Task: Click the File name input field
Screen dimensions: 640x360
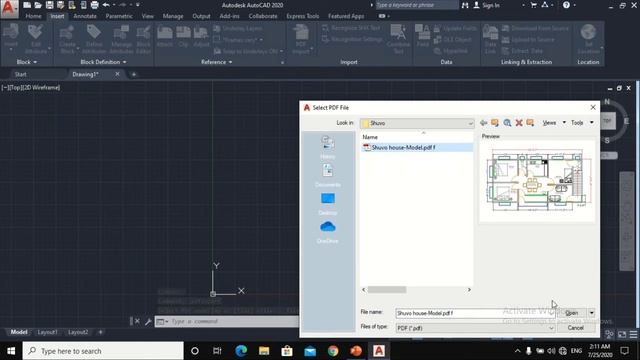Action: point(475,313)
